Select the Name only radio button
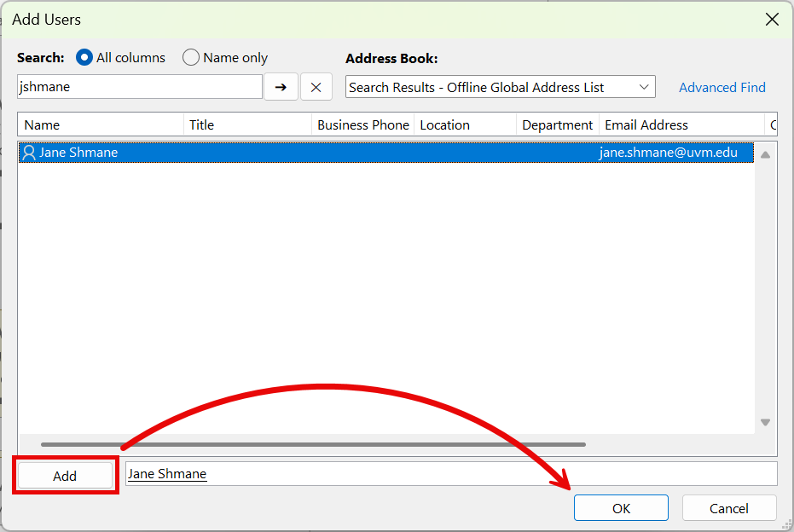Screen dimensions: 794x532 click(191, 57)
